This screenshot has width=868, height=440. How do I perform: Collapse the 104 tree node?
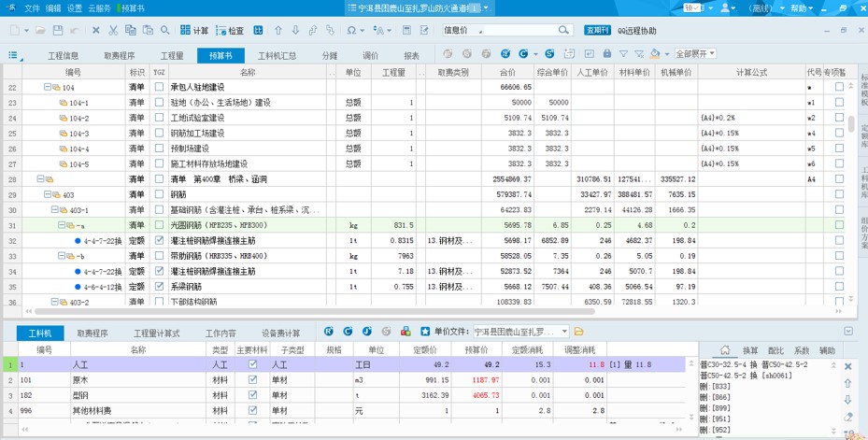(x=47, y=87)
